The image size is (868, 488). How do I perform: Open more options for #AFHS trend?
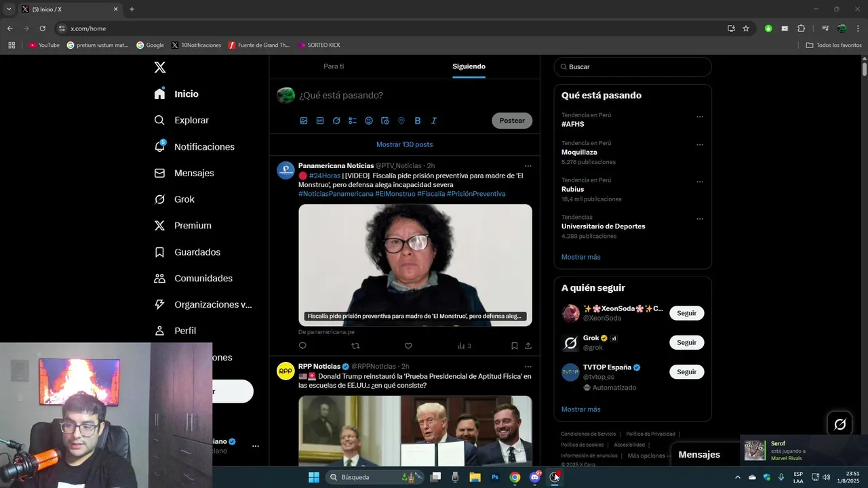(700, 117)
